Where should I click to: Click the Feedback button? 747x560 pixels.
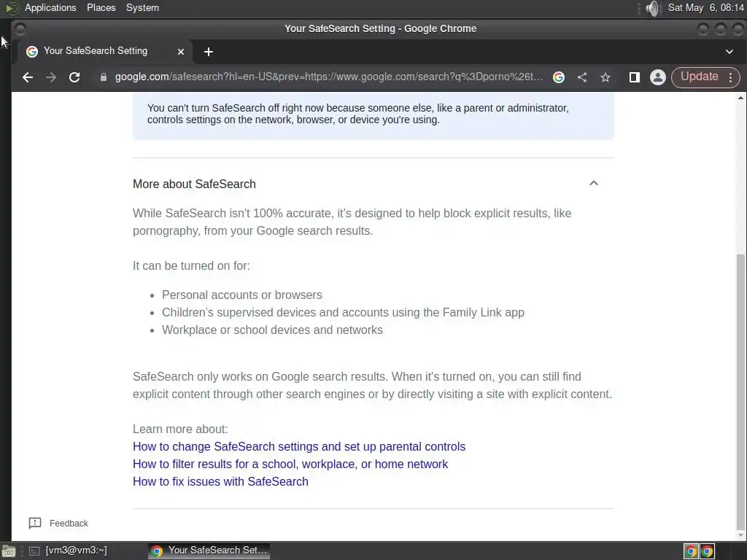coord(58,524)
